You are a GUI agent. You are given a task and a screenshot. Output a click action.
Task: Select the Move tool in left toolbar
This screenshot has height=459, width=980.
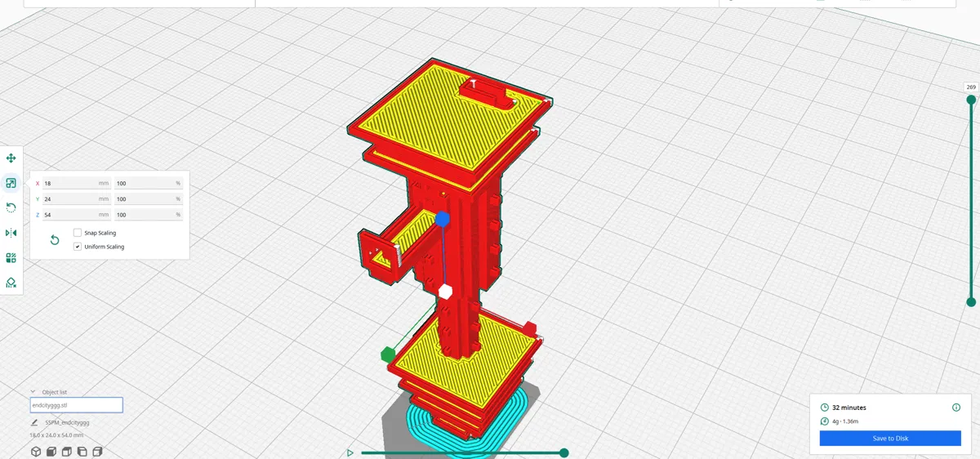coord(11,158)
